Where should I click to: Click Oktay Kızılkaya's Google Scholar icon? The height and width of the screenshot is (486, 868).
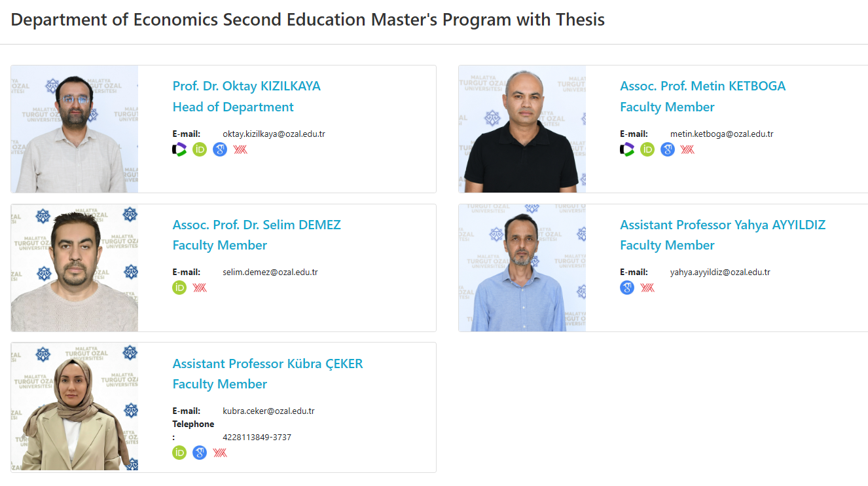coord(220,149)
